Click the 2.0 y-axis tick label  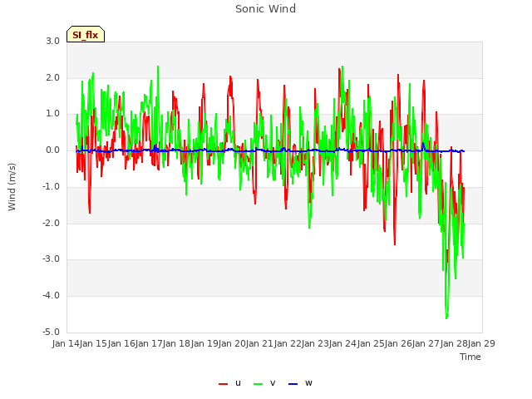point(53,77)
